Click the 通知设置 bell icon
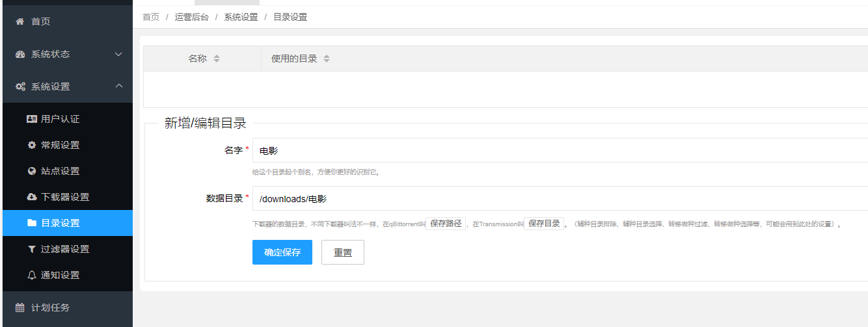The image size is (868, 327). (x=32, y=275)
